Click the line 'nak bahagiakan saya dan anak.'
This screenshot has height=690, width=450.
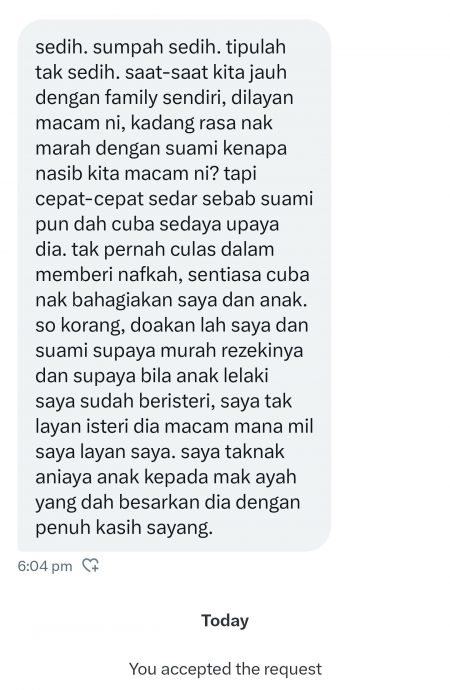171,300
